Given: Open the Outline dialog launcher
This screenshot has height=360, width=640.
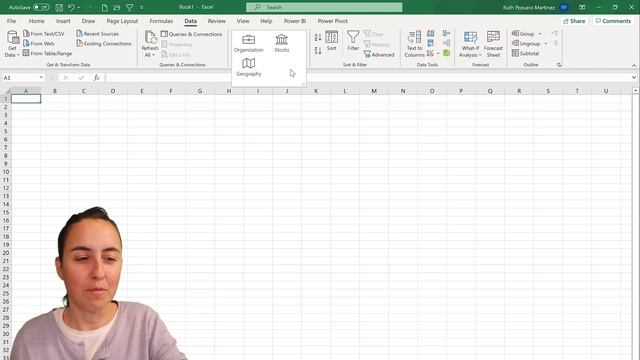Looking at the screenshot, I should pyautogui.click(x=559, y=64).
